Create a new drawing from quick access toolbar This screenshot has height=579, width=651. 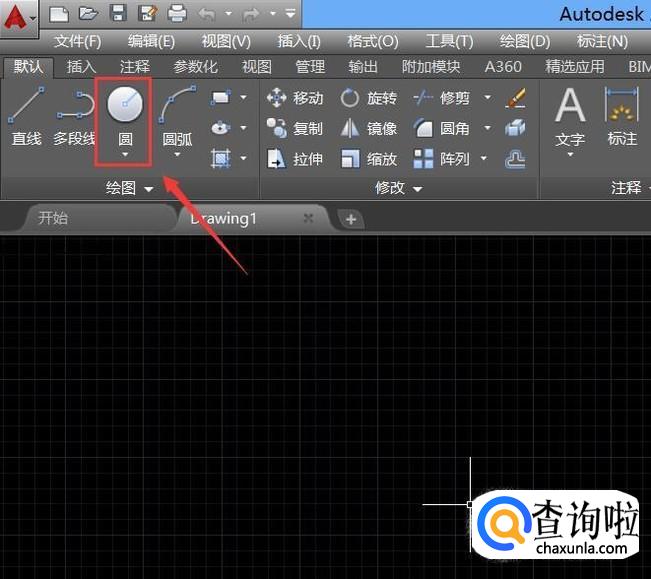pyautogui.click(x=59, y=14)
